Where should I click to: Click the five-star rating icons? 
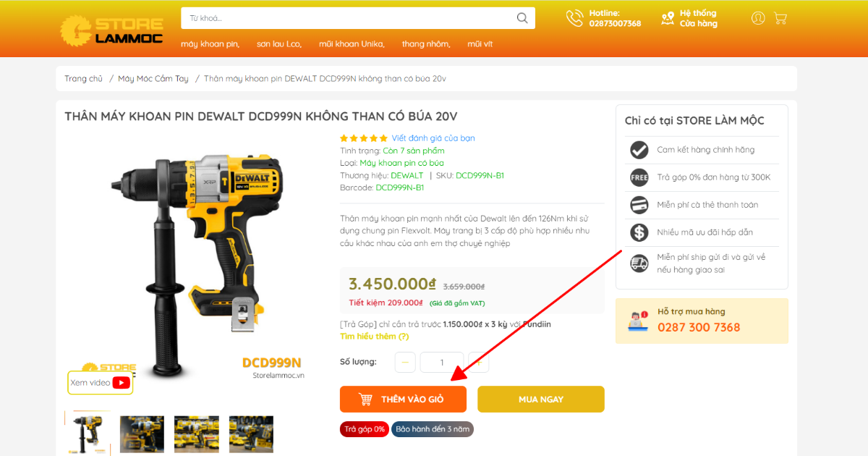pyautogui.click(x=364, y=138)
